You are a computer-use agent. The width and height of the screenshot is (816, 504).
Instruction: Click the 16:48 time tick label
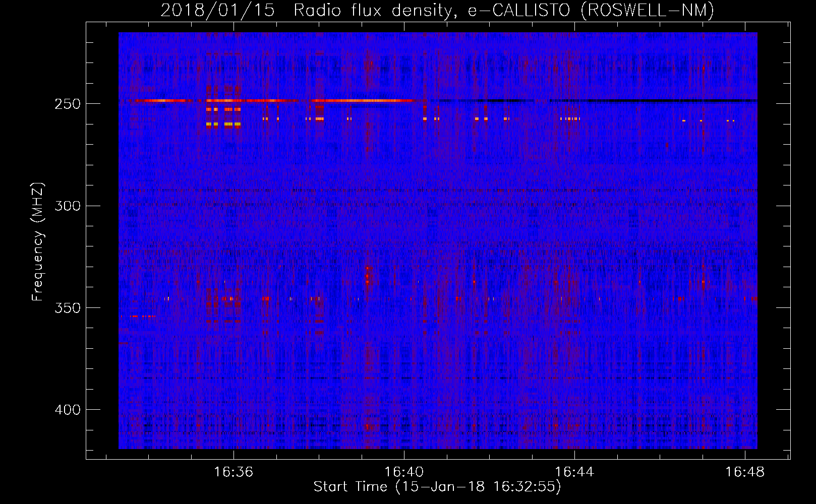click(745, 472)
